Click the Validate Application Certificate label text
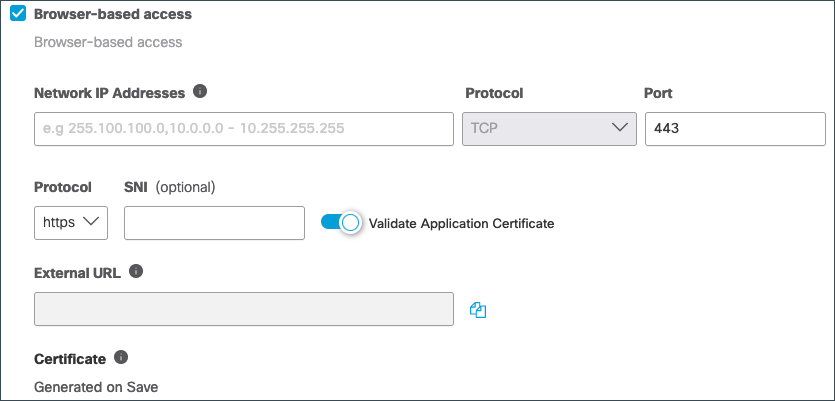Screen dimensions: 835x401 [461, 224]
